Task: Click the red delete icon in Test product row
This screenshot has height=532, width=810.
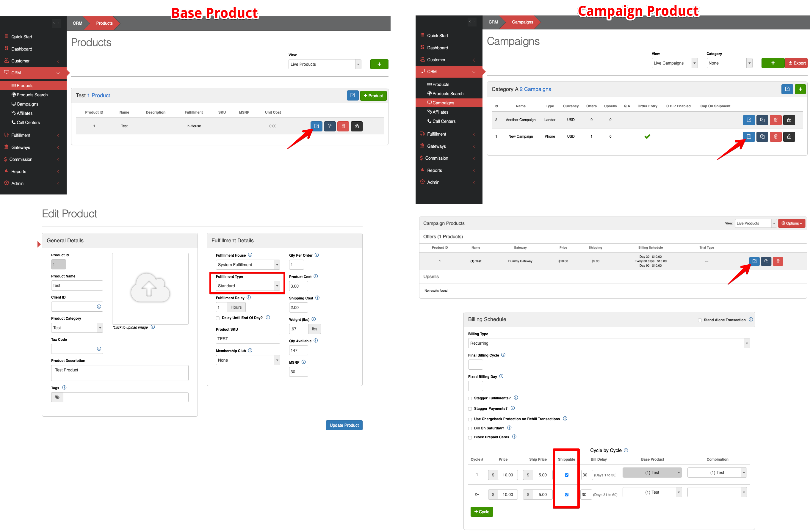Action: point(343,126)
